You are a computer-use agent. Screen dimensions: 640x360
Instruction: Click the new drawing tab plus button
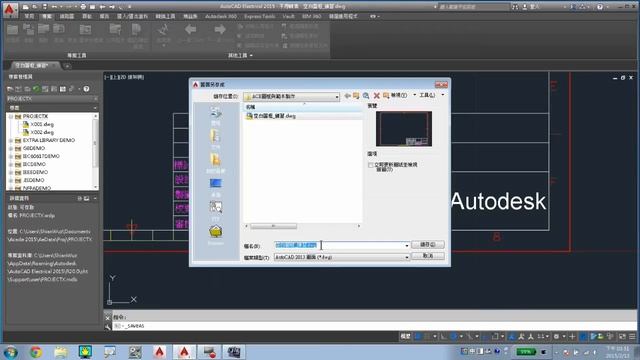click(67, 66)
